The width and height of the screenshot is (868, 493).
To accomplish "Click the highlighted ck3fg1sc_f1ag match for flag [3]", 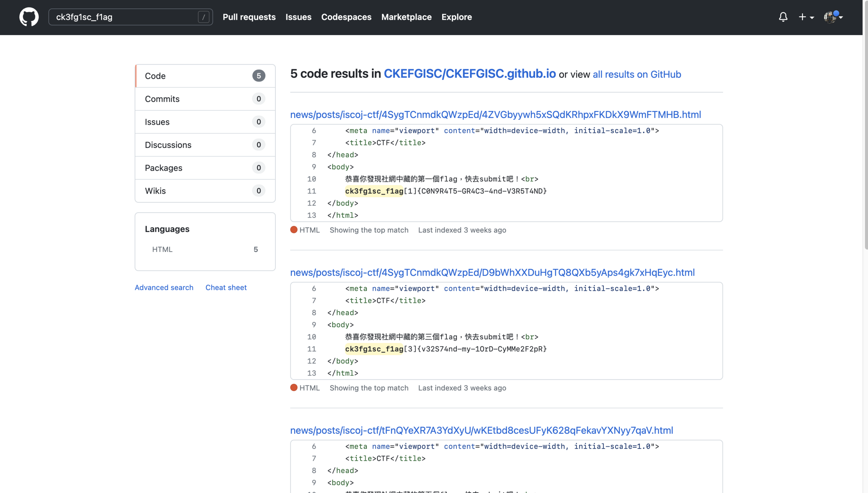I will pos(374,349).
